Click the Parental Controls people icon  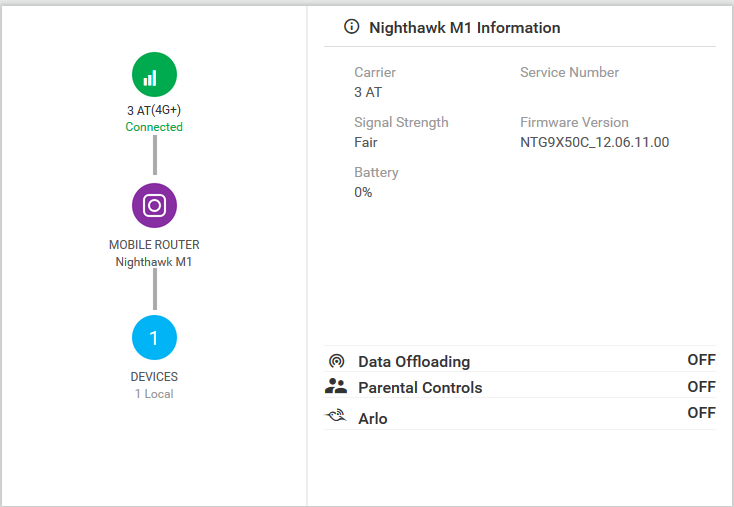click(336, 386)
